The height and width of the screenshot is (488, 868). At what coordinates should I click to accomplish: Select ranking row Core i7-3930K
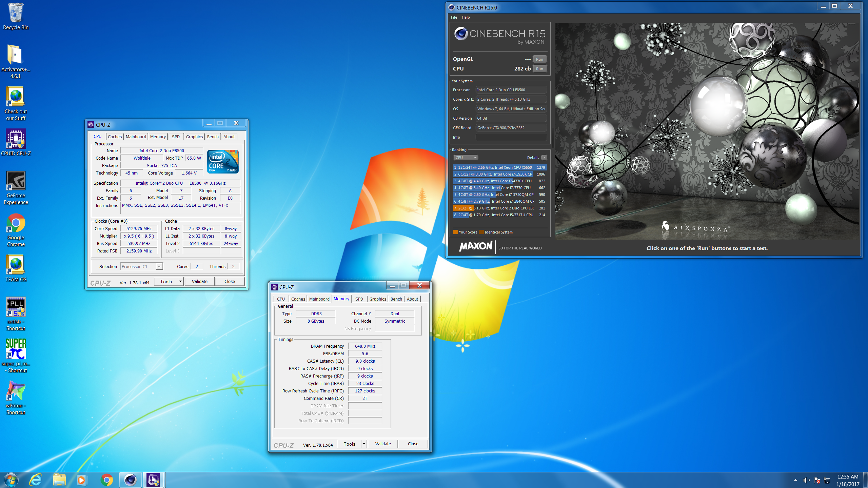tap(499, 174)
